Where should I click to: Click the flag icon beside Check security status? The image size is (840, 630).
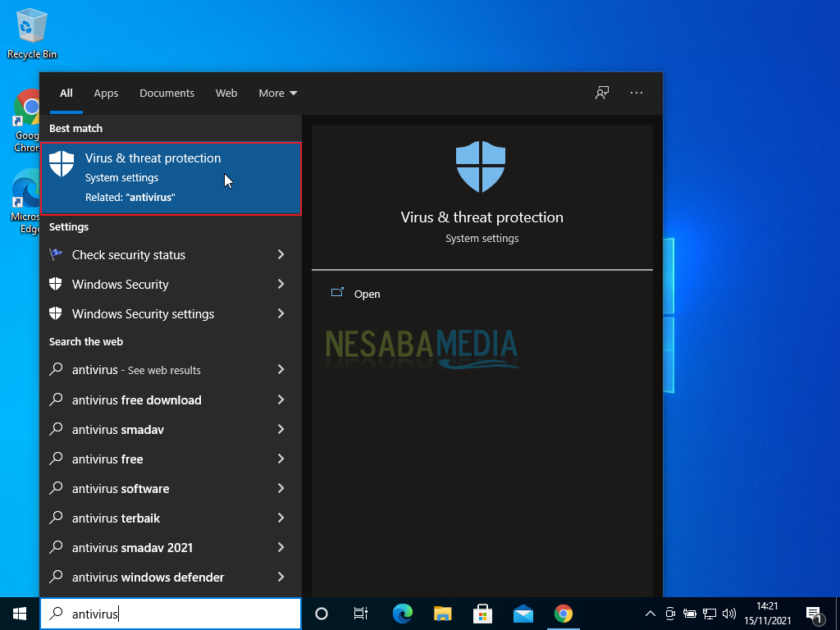(x=56, y=254)
